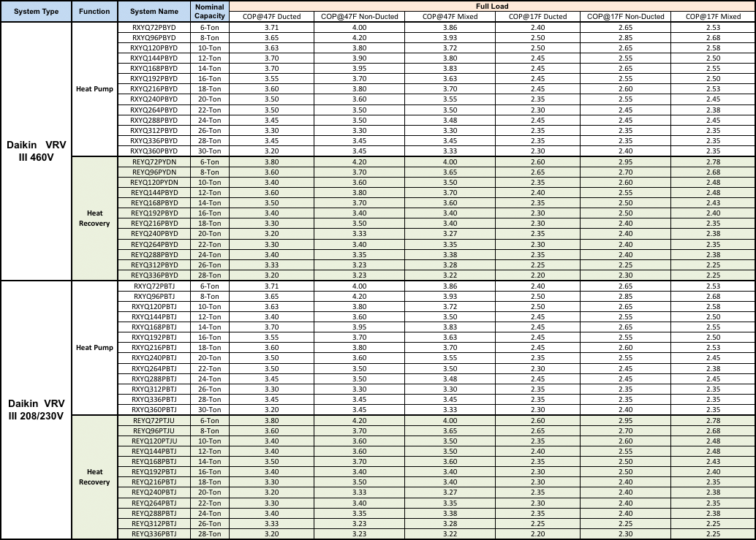Select the COP@47F Non-Ducted column header

(x=360, y=16)
